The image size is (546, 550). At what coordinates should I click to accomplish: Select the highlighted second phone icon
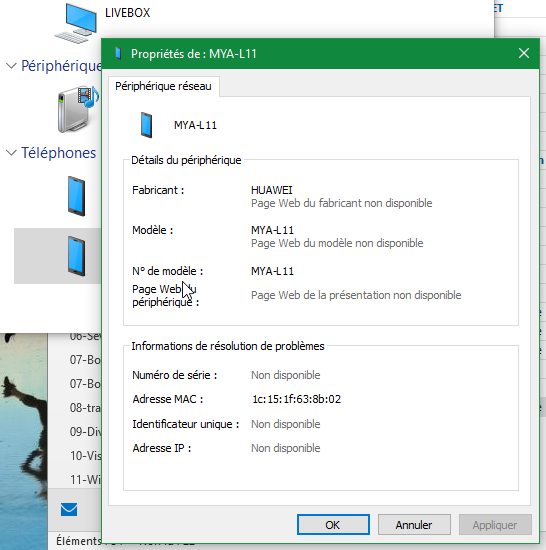click(76, 256)
